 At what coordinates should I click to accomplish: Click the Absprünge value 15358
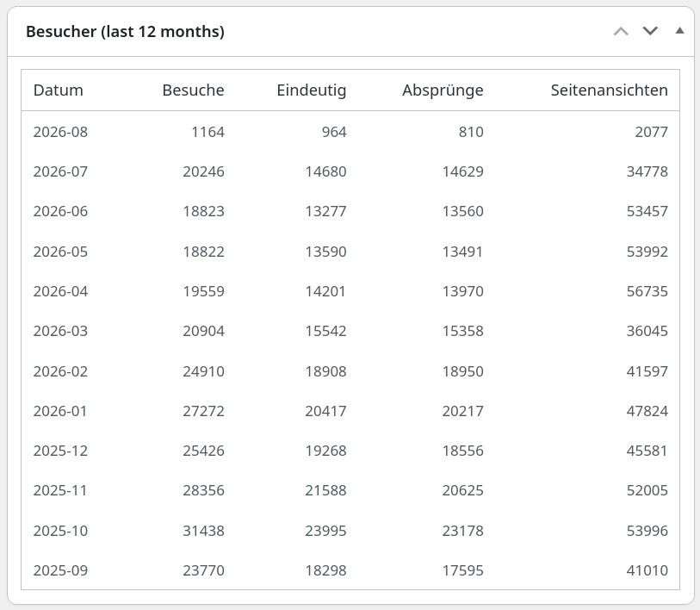463,331
